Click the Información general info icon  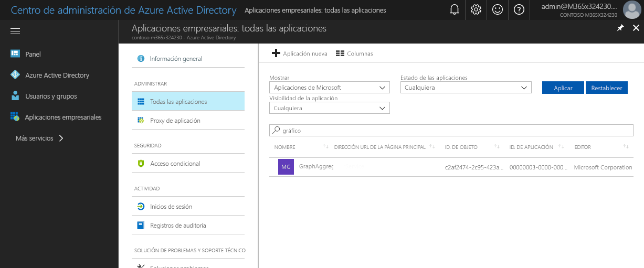pyautogui.click(x=141, y=59)
